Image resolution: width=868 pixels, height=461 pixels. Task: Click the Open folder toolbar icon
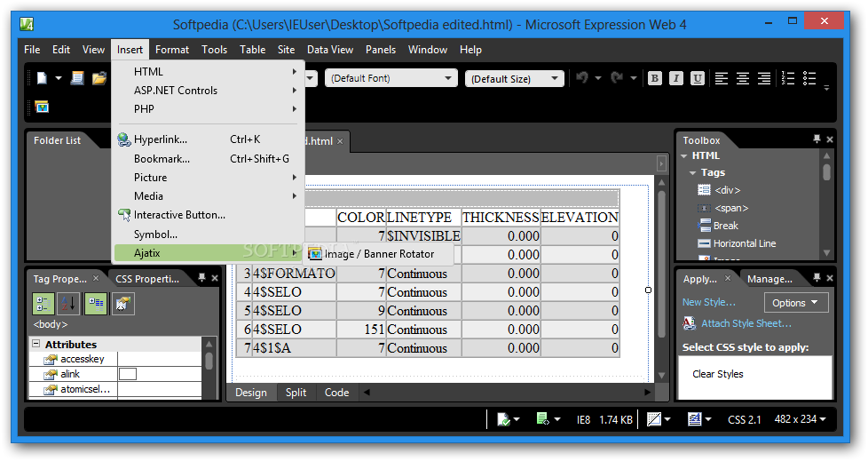pyautogui.click(x=99, y=78)
